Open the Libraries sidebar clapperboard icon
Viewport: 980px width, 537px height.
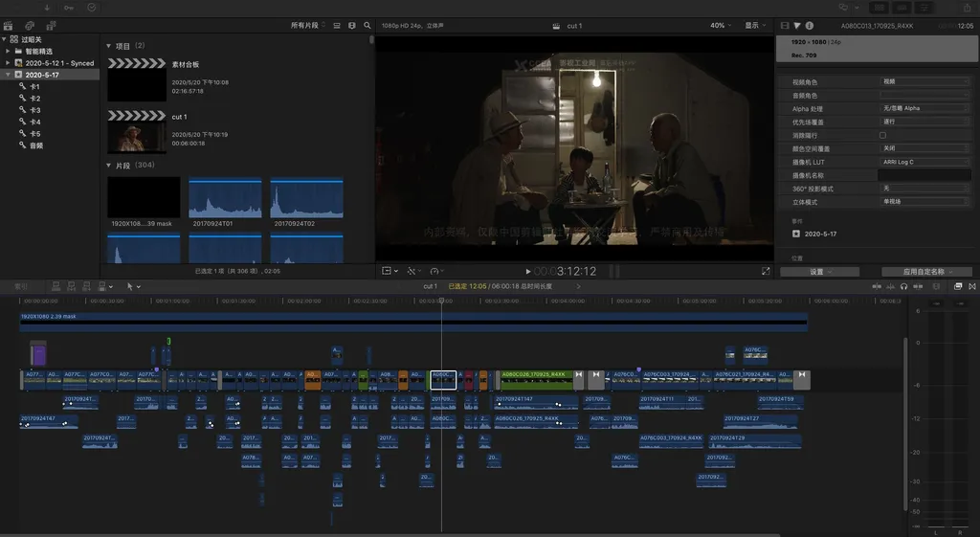click(x=10, y=26)
